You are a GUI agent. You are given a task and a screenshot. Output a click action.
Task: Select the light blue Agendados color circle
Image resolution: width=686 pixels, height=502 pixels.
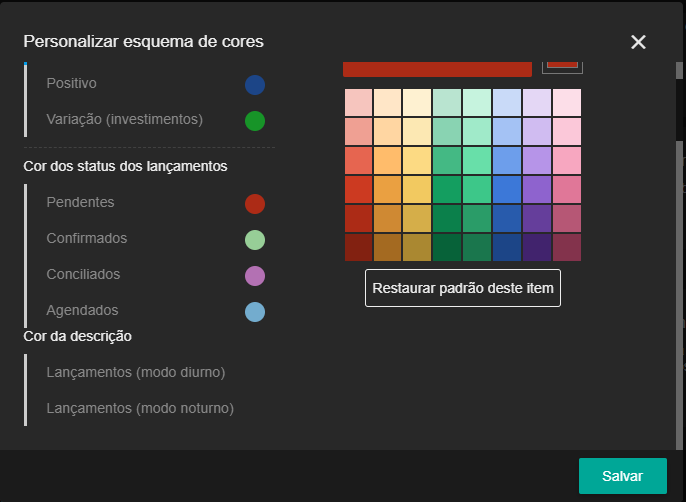point(255,312)
